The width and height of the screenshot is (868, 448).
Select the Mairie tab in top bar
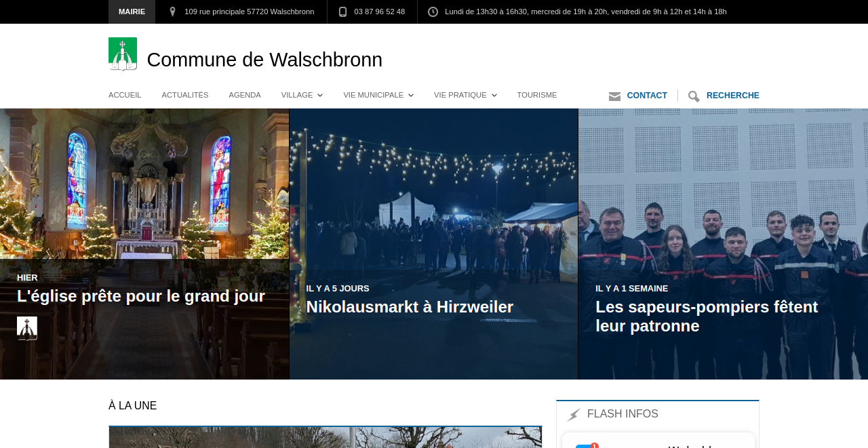click(x=132, y=12)
